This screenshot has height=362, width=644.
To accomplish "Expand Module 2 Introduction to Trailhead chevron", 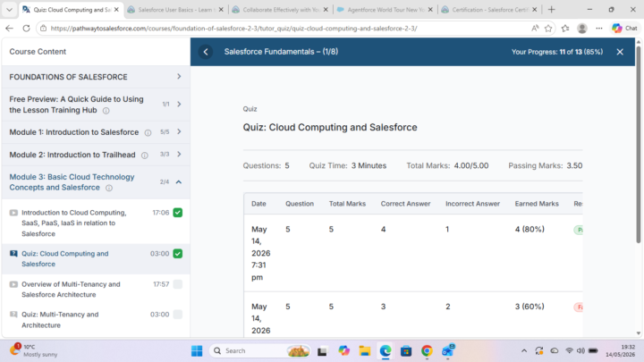I will pos(179,155).
